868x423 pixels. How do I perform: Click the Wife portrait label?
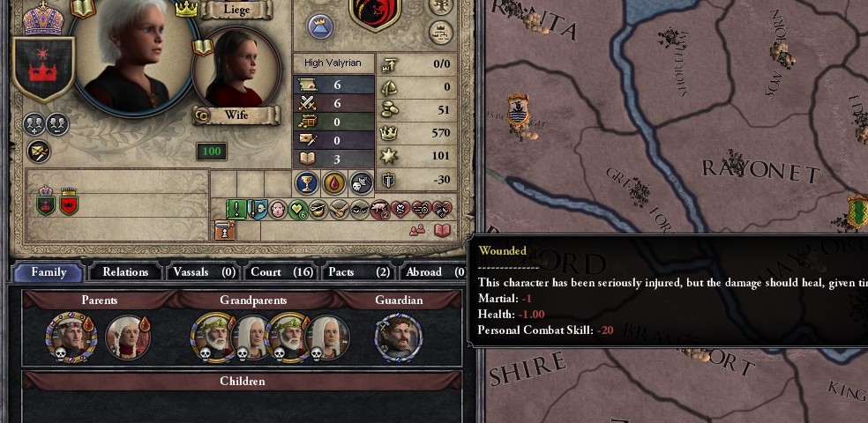(236, 115)
